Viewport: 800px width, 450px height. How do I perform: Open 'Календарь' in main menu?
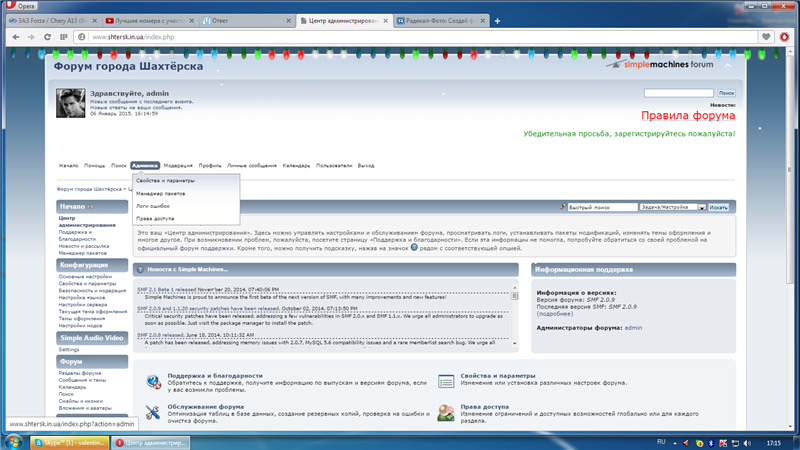[x=296, y=165]
